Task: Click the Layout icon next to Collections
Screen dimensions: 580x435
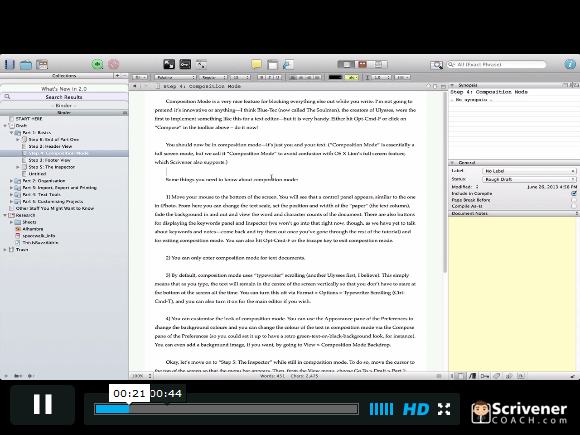Action: (42, 64)
